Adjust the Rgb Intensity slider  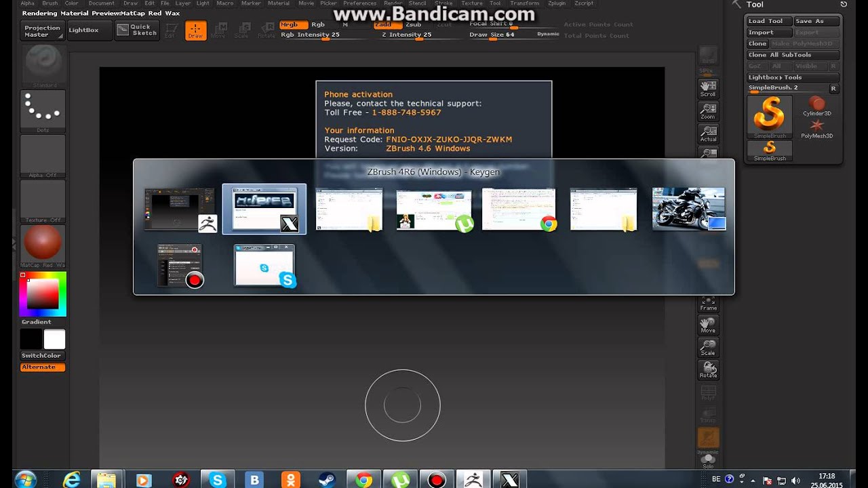[323, 35]
